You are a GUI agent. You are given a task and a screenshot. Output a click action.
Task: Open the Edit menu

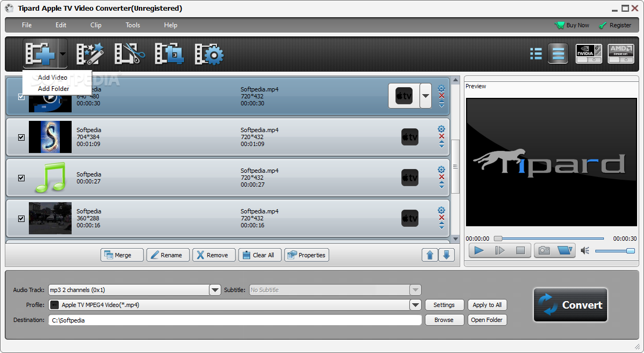[61, 25]
